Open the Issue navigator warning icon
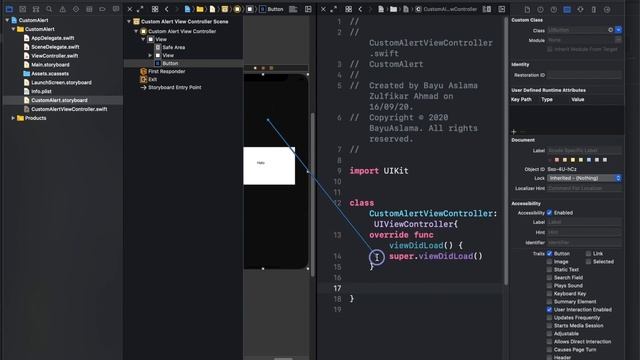Viewport: 640px width, 360px height. [62, 9]
